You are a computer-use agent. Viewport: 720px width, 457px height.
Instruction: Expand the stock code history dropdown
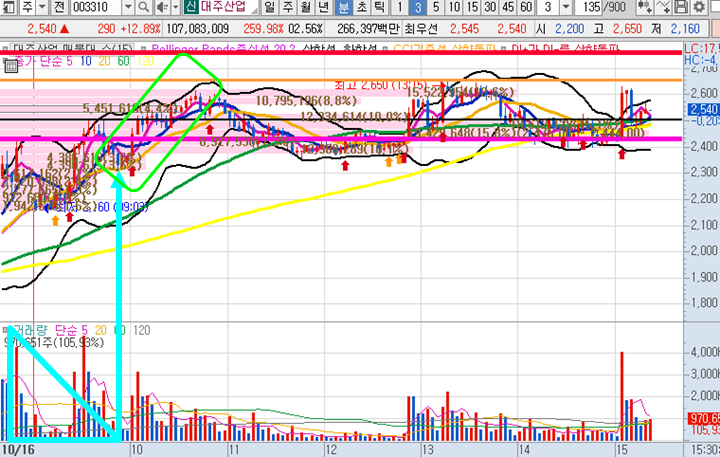(x=129, y=7)
